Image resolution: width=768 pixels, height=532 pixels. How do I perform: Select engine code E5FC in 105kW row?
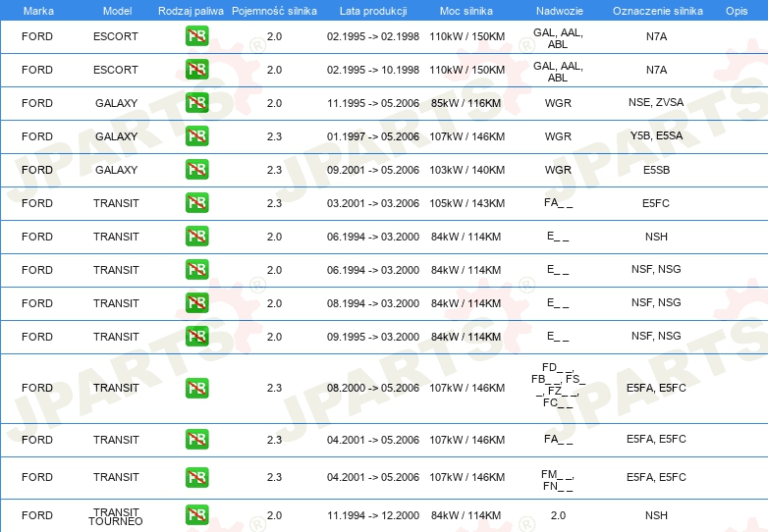(656, 203)
